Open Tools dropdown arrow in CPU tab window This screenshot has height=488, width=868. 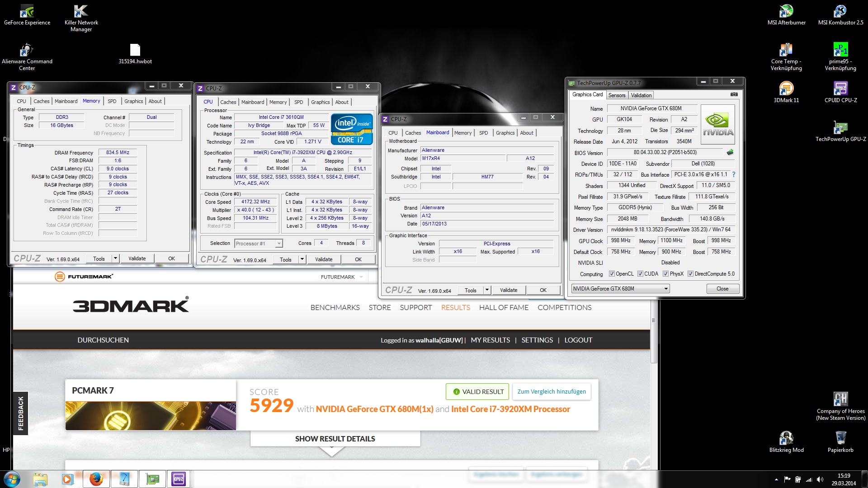[x=302, y=259]
